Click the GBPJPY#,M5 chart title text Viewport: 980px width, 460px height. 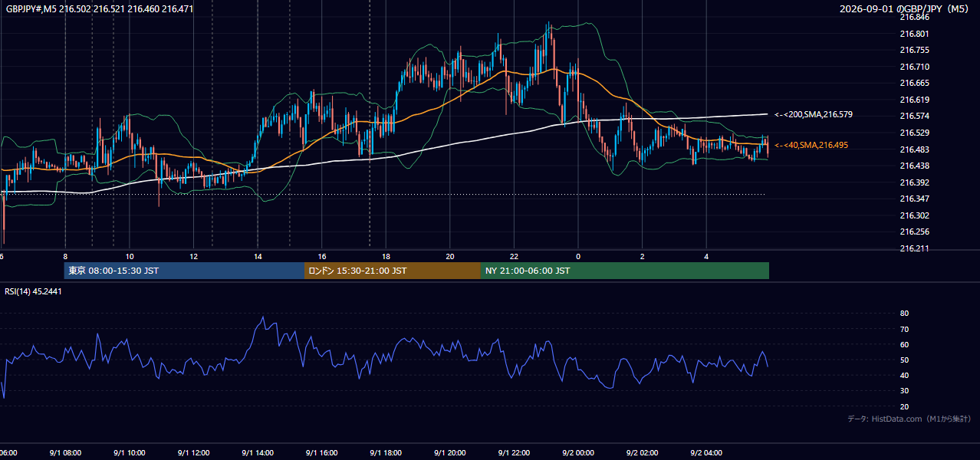pyautogui.click(x=100, y=9)
